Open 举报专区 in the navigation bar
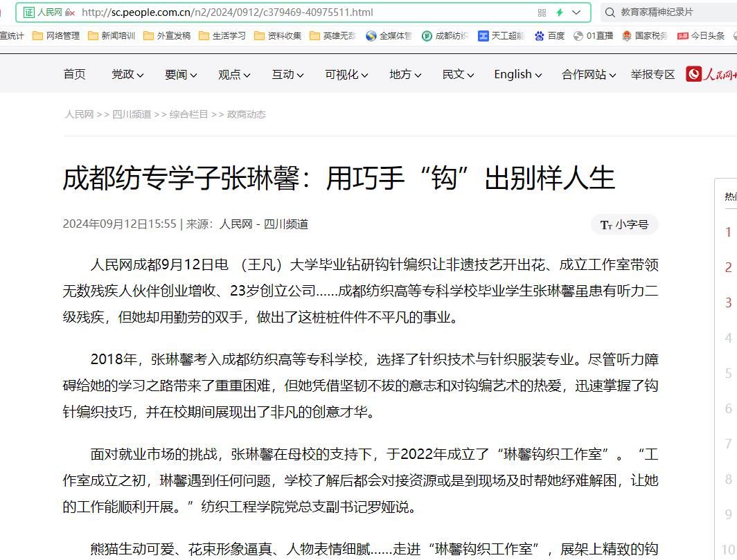The width and height of the screenshot is (737, 560). [x=652, y=75]
